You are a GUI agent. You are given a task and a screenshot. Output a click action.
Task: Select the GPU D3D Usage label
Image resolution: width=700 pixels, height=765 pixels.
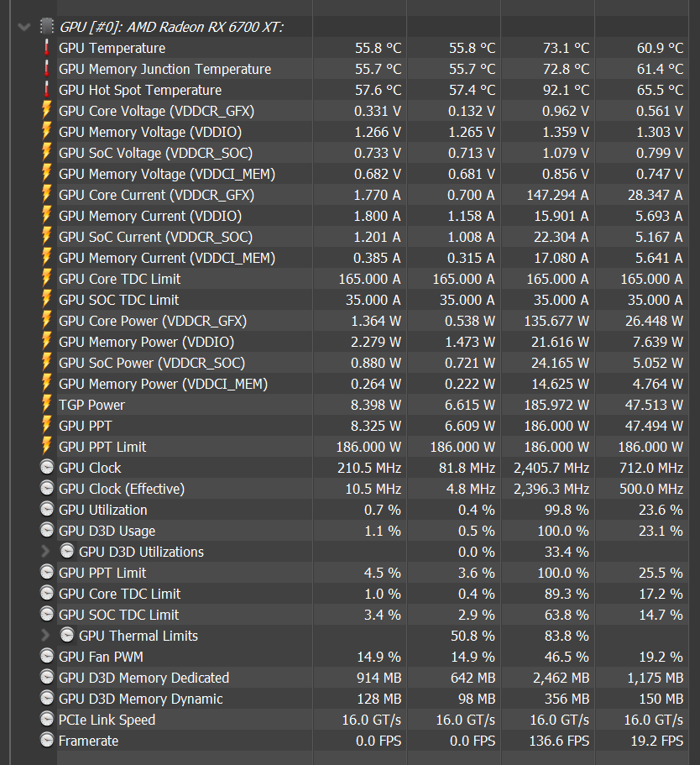pyautogui.click(x=107, y=531)
